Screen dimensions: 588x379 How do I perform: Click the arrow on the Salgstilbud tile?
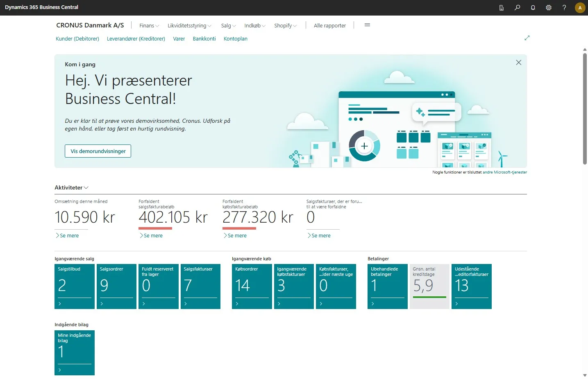[x=60, y=304]
